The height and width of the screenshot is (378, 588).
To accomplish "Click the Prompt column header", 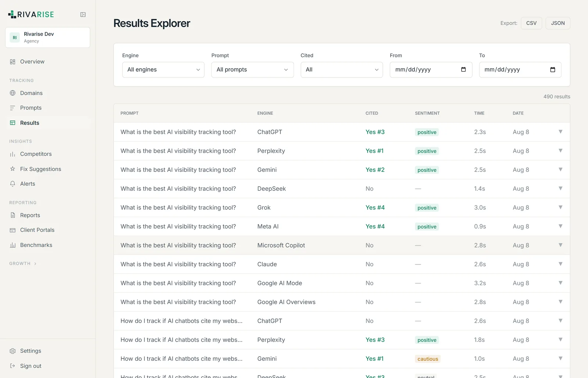I will tap(129, 113).
